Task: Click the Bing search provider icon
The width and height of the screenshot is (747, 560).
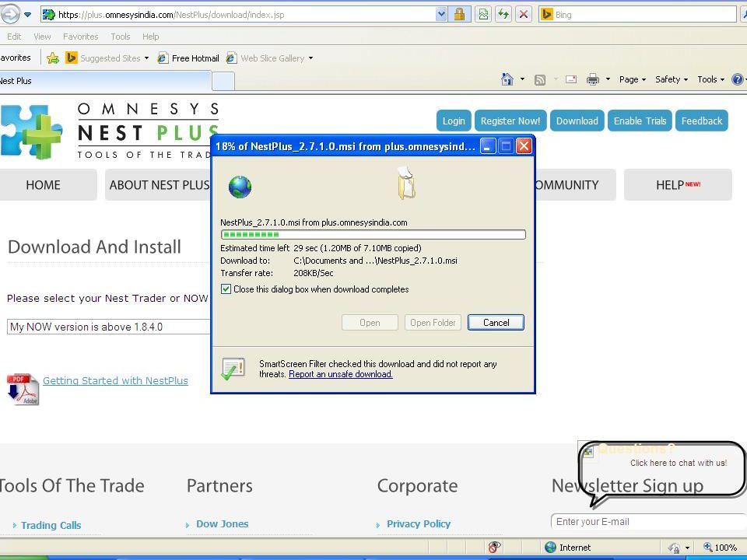Action: coord(547,14)
